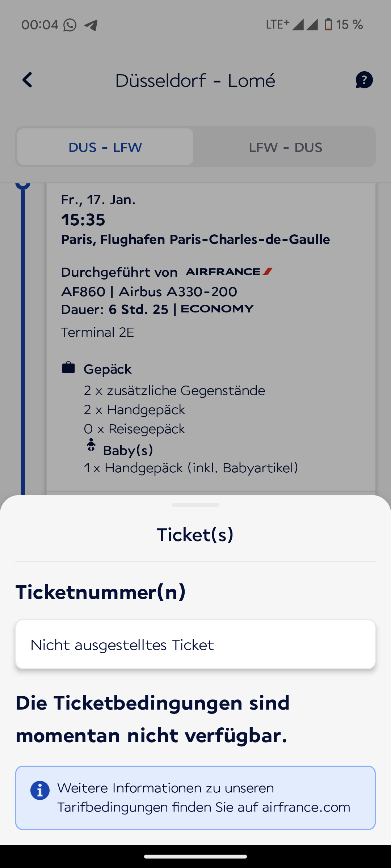391x868 pixels.
Task: Tap the battery status icon
Action: [x=328, y=25]
